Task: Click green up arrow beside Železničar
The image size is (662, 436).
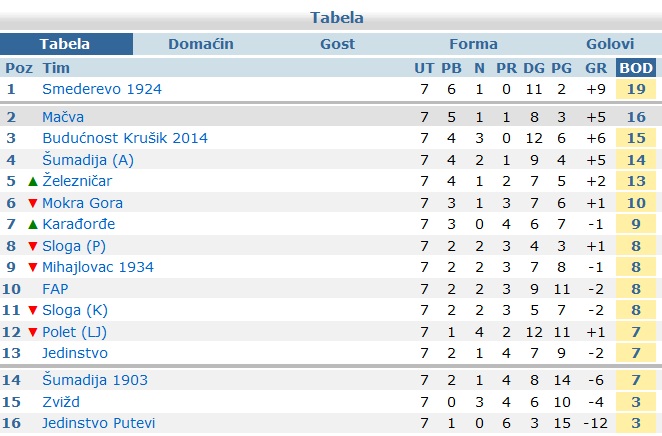Action: click(33, 181)
